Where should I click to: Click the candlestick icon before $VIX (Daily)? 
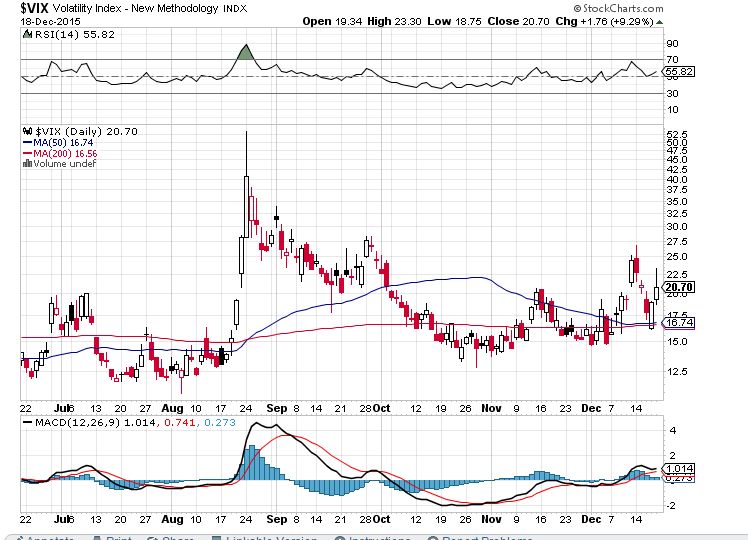pos(28,131)
